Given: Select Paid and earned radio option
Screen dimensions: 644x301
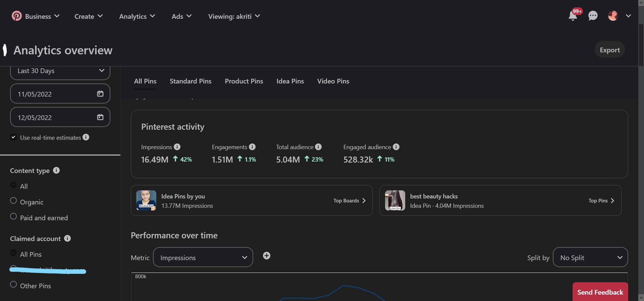Looking at the screenshot, I should point(13,216).
